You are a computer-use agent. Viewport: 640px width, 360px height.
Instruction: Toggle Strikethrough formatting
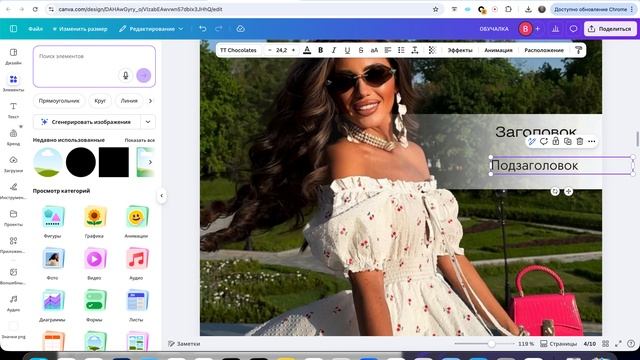coord(361,50)
